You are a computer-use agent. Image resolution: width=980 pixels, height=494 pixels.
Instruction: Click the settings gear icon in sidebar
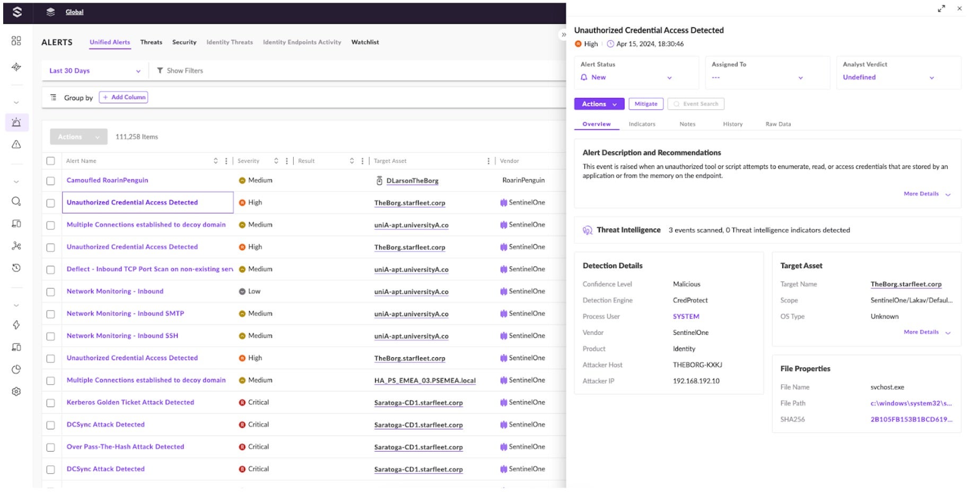point(16,392)
